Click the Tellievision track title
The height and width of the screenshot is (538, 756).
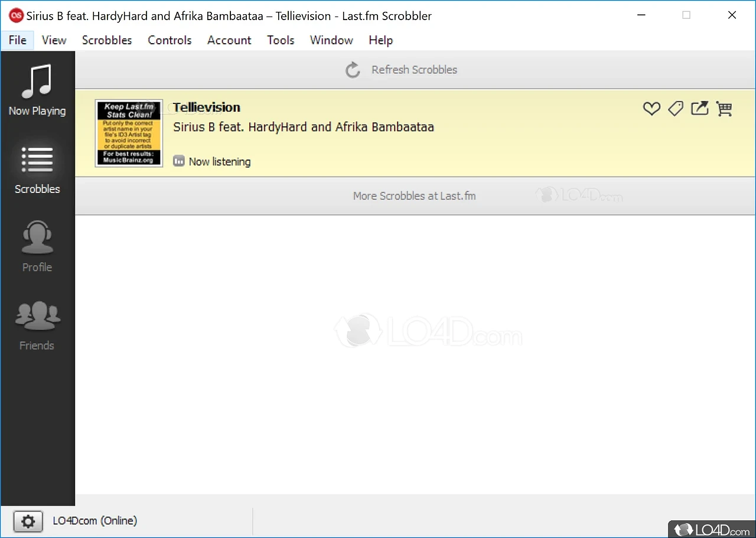click(207, 107)
